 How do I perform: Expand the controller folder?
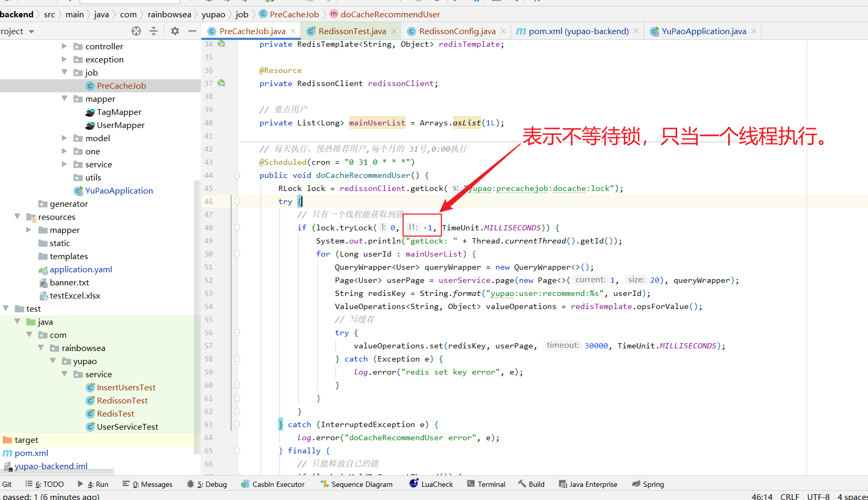[x=64, y=46]
